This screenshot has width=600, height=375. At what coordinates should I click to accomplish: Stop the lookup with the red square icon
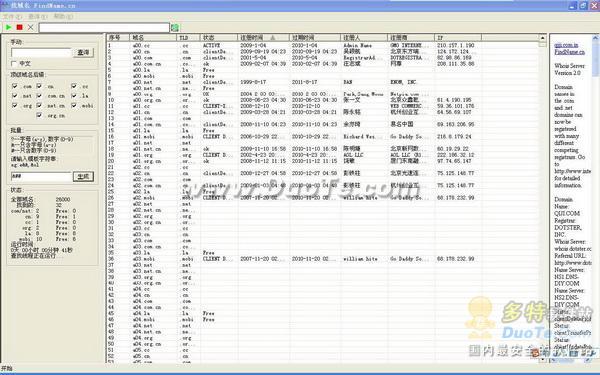tap(20, 27)
